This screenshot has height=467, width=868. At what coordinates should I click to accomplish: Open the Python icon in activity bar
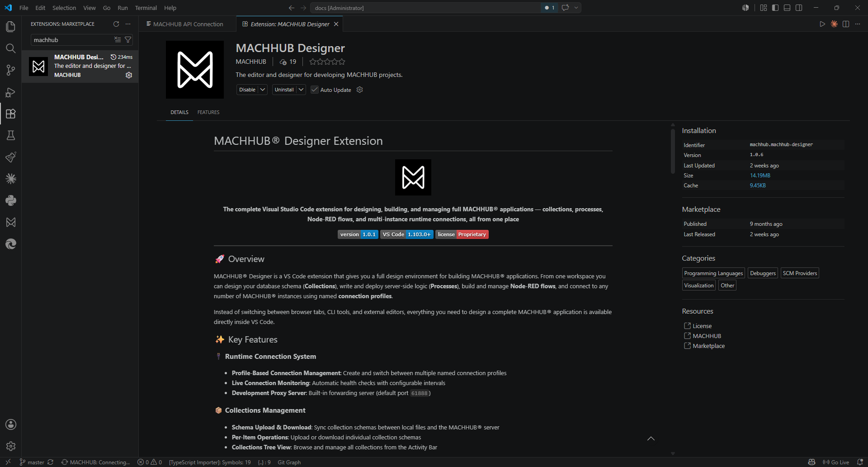pos(11,200)
